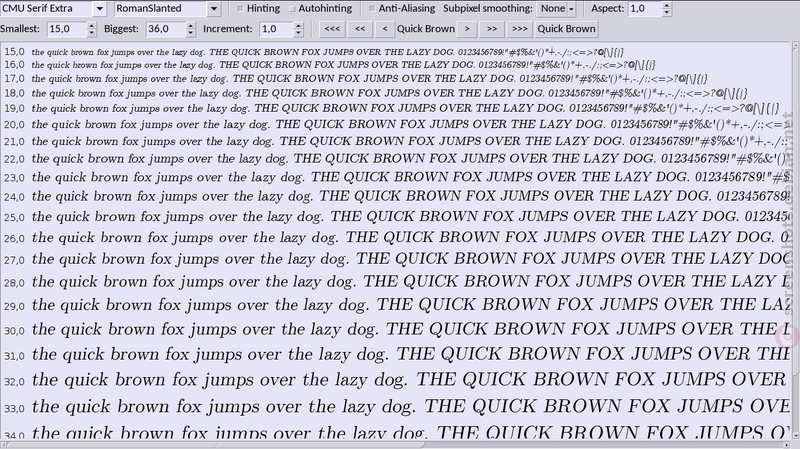
Task: Increase the Smallest size with up arrow
Action: (92, 26)
